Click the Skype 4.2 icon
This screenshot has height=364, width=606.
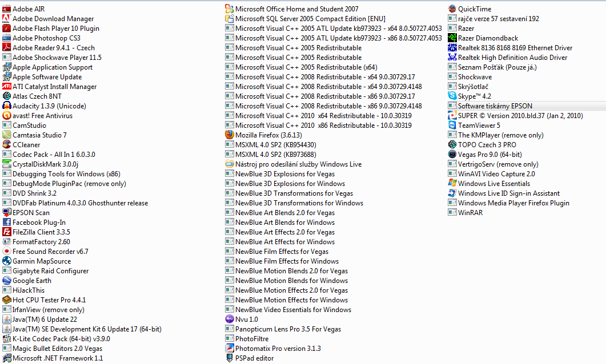[x=452, y=96]
